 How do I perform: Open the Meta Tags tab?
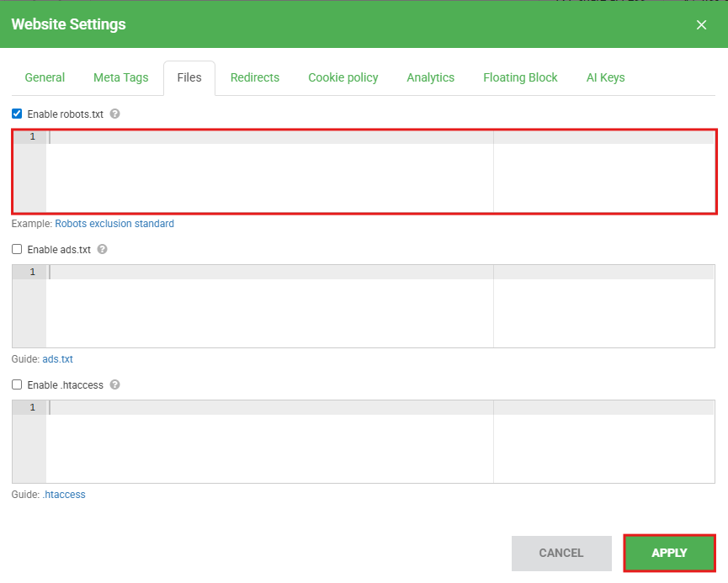point(120,77)
